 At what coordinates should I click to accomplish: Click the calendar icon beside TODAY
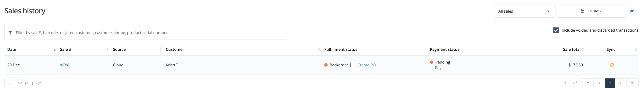point(582,11)
